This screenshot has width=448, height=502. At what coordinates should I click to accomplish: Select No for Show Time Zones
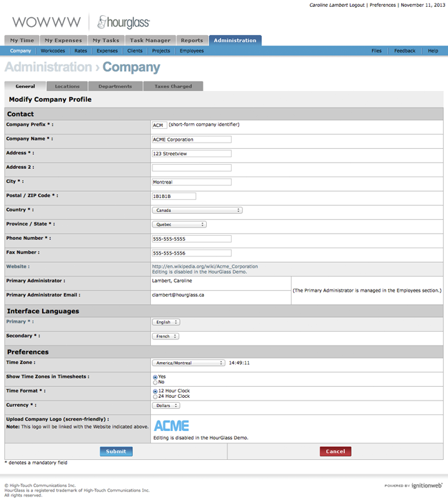click(x=154, y=382)
